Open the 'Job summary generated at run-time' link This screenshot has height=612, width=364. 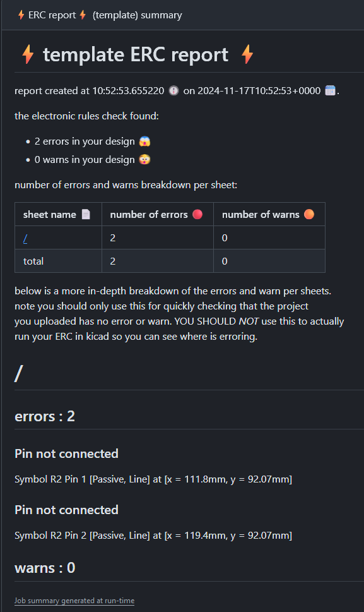pos(74,601)
